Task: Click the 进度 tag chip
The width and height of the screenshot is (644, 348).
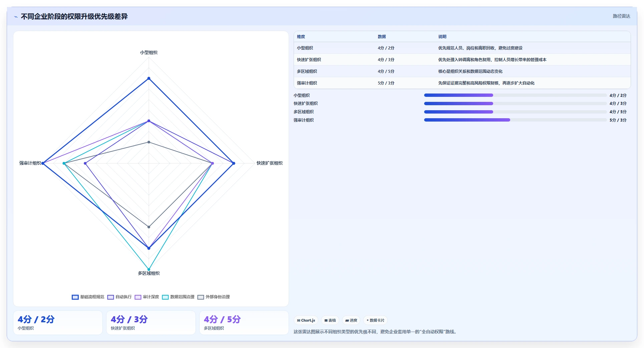Action: click(351, 320)
